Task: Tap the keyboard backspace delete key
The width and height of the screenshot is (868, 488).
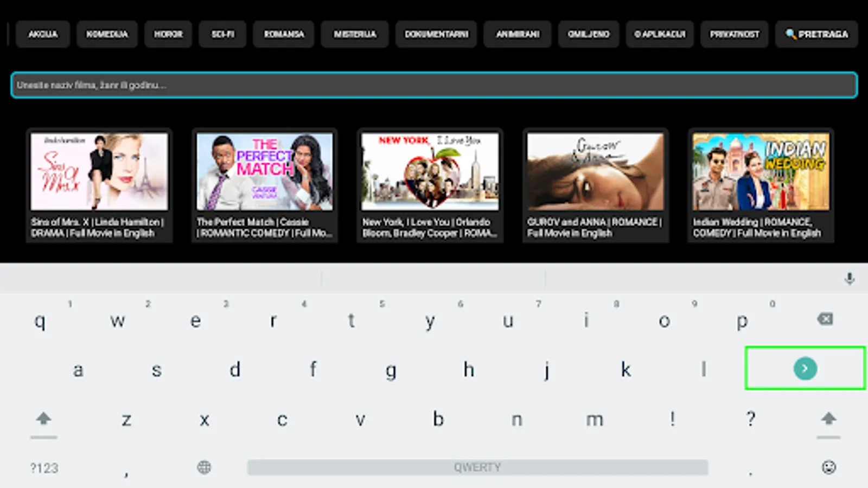Action: 825,319
